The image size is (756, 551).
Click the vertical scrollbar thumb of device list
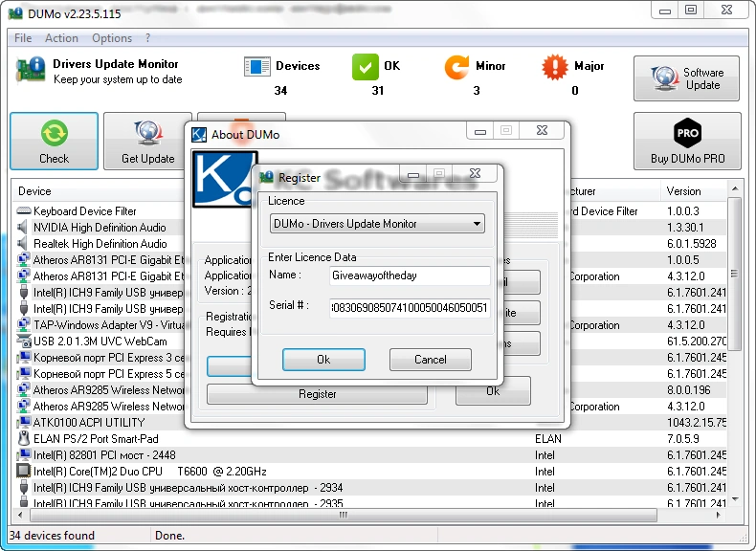[734, 274]
